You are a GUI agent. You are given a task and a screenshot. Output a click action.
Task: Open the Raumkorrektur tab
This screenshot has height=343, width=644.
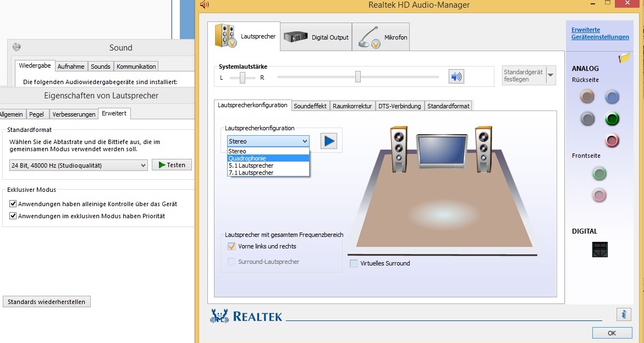[x=353, y=106]
